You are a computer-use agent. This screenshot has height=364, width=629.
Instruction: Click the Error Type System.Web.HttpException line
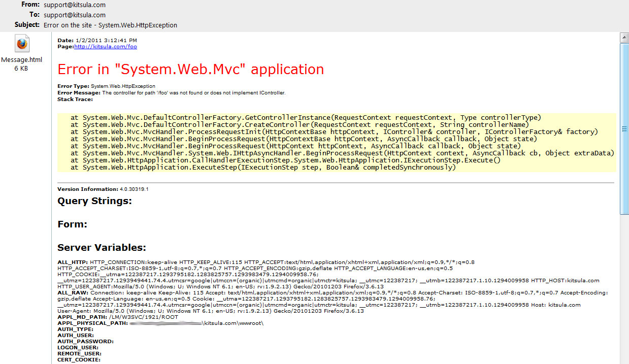107,86
